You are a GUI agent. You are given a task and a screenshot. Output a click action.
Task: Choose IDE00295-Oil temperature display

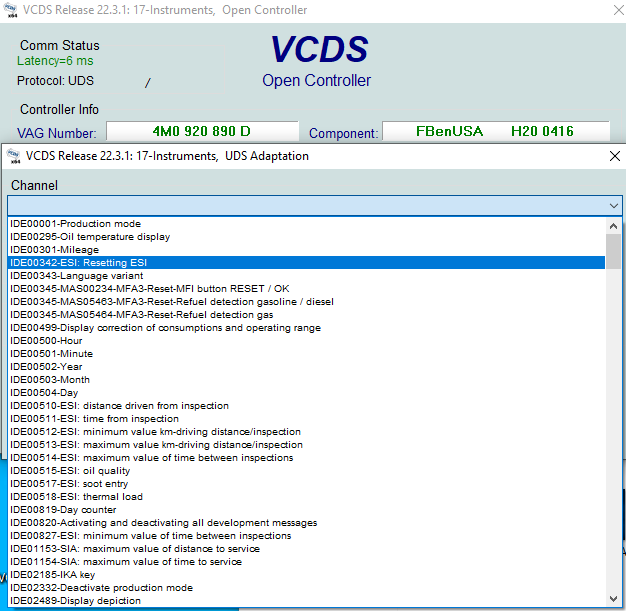[89, 237]
